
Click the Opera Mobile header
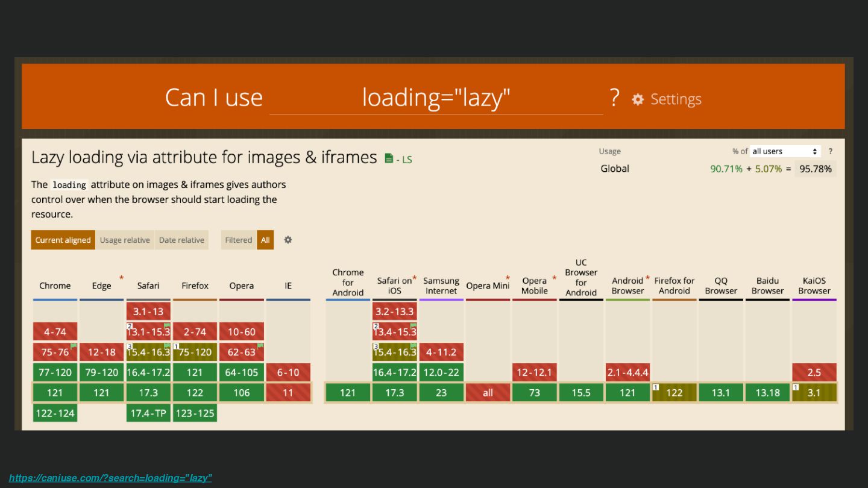535,286
